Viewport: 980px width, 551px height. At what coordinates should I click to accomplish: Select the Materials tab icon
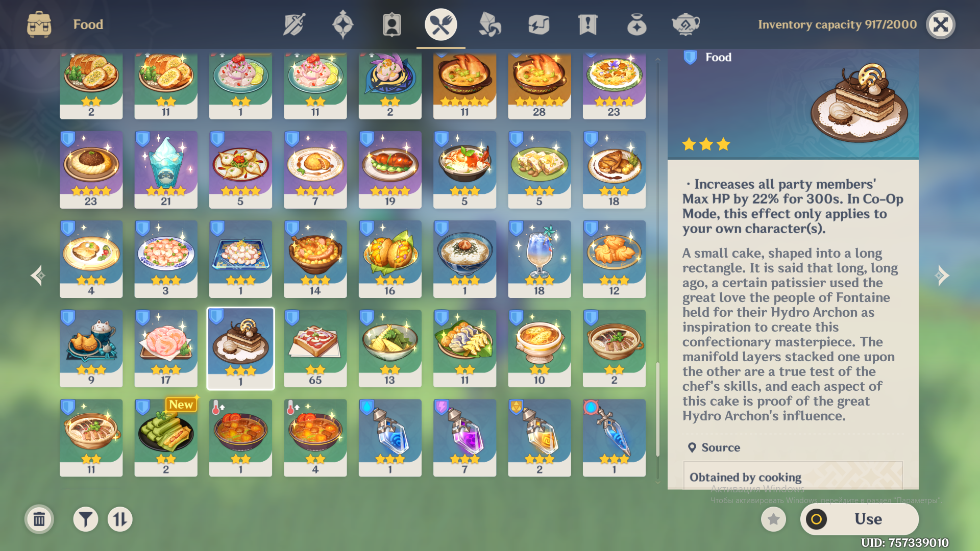point(489,24)
